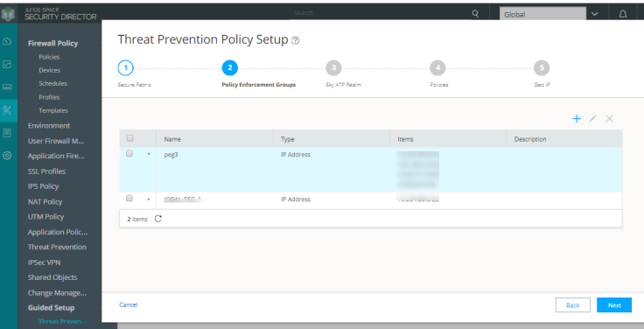This screenshot has width=644, height=329.
Task: Open the Global domain dropdown
Action: pyautogui.click(x=595, y=14)
